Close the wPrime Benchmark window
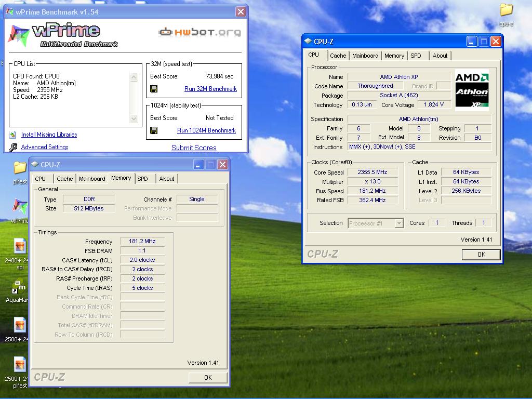532x399 pixels. 241,12
